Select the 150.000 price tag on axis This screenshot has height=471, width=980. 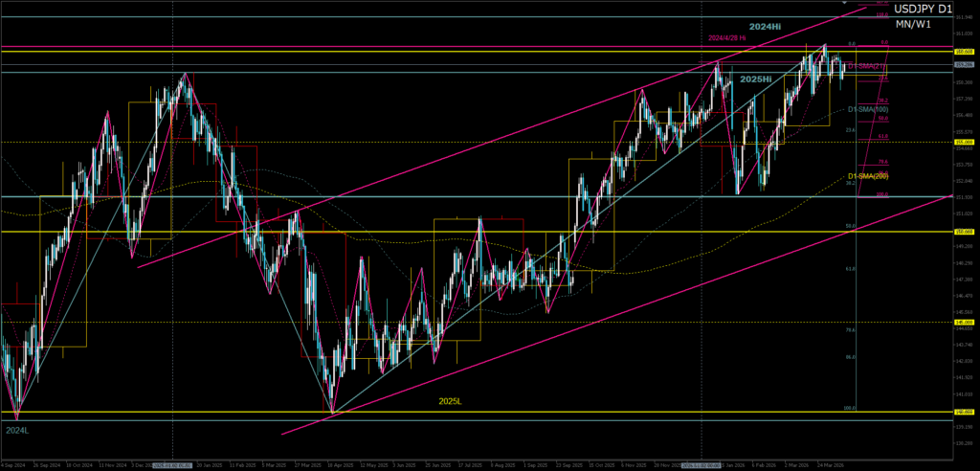[x=965, y=232]
